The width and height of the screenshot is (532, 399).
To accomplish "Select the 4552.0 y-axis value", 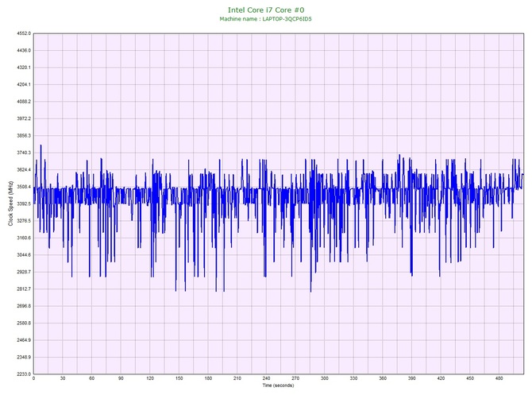I will tap(24, 33).
